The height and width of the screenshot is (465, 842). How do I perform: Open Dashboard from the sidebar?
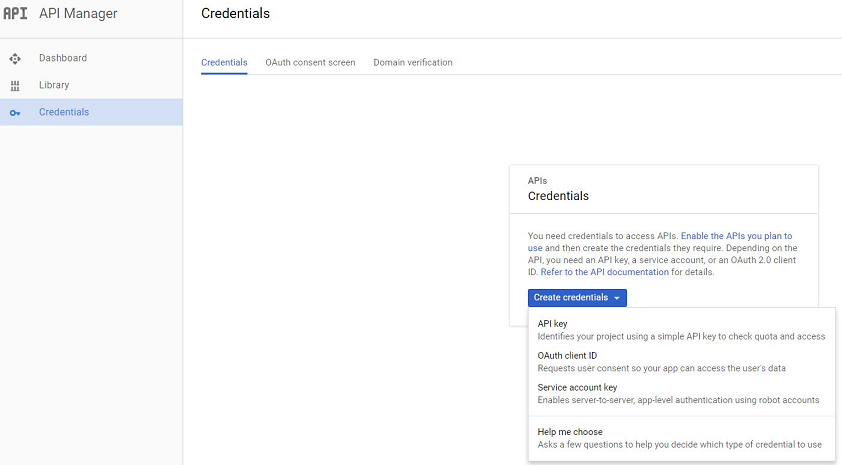(x=91, y=58)
